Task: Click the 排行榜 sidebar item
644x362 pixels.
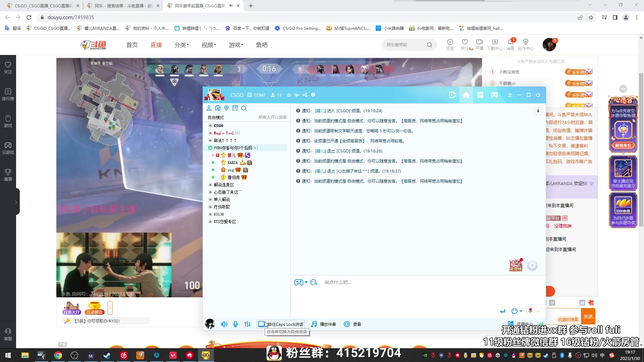Action: tap(8, 95)
